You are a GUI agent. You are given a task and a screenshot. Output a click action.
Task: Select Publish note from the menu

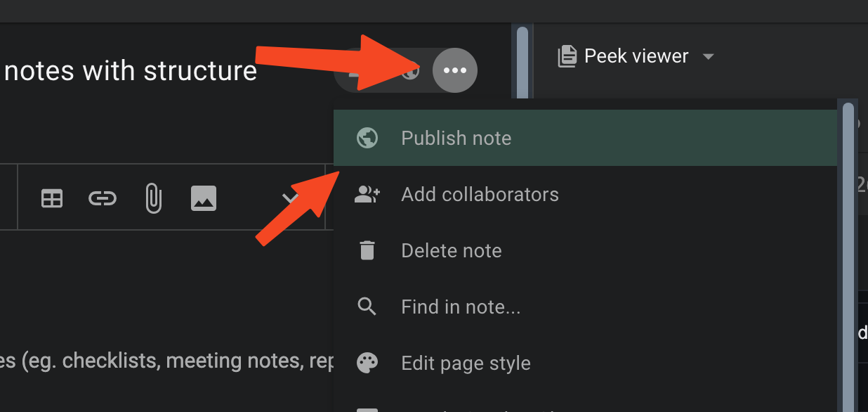456,139
